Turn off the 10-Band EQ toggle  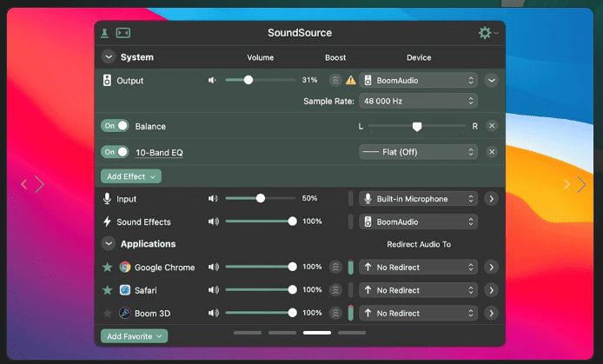115,152
